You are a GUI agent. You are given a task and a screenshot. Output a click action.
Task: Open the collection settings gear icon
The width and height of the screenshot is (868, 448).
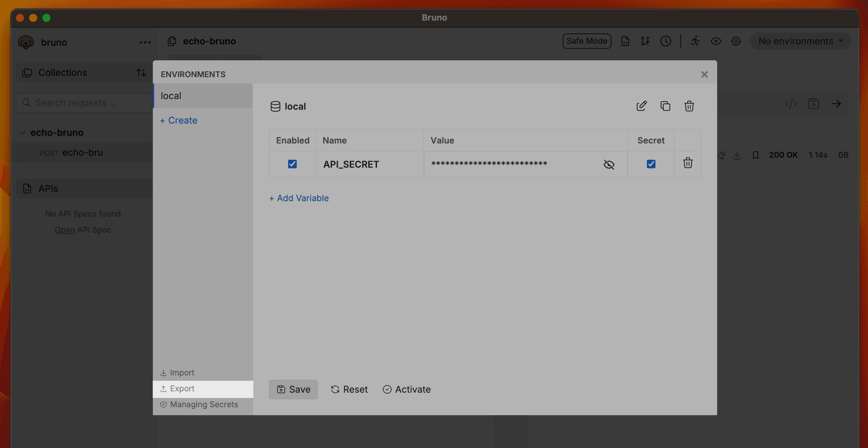pyautogui.click(x=736, y=41)
